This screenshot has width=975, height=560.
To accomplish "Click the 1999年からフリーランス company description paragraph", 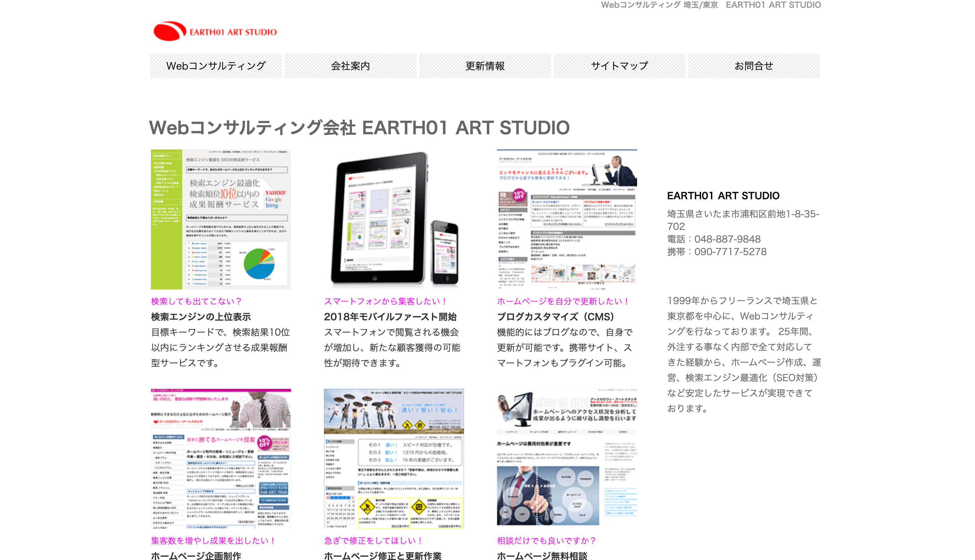I will [x=744, y=354].
